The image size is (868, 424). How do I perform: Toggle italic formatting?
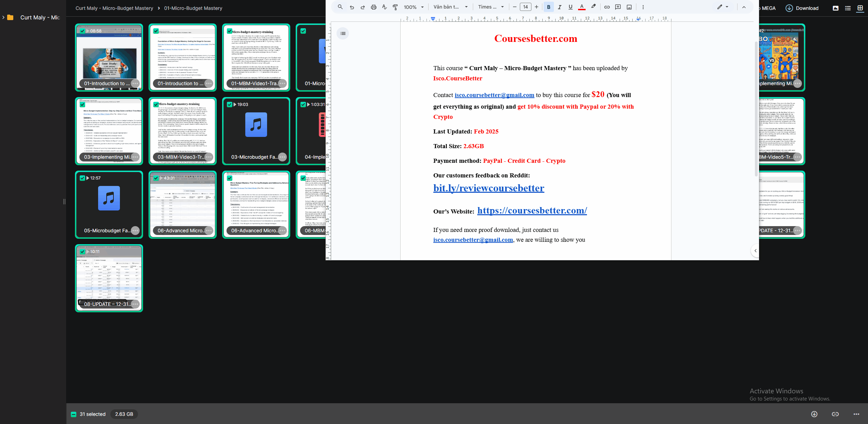pos(559,7)
